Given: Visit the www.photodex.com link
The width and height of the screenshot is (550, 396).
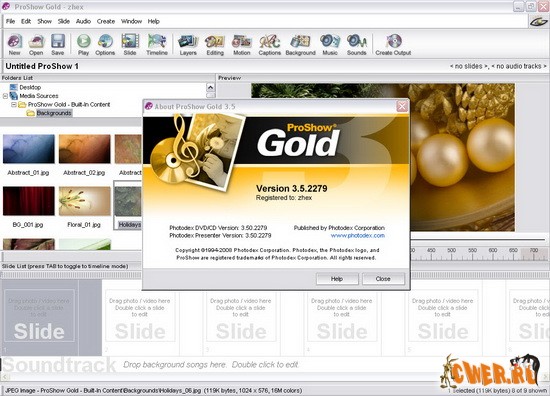Looking at the screenshot, I should [x=357, y=235].
